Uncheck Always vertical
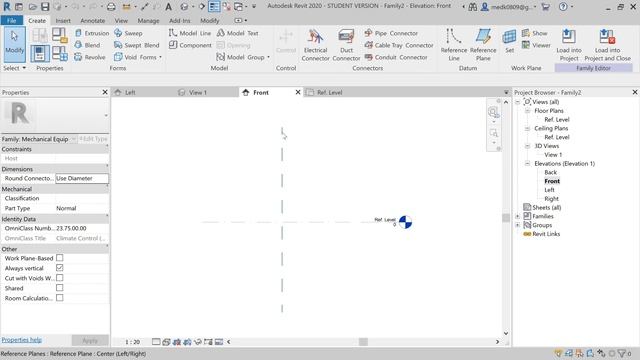 (60, 268)
